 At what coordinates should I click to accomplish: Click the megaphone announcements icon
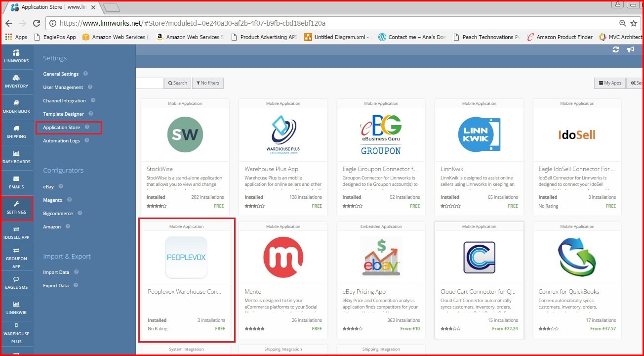point(631,49)
